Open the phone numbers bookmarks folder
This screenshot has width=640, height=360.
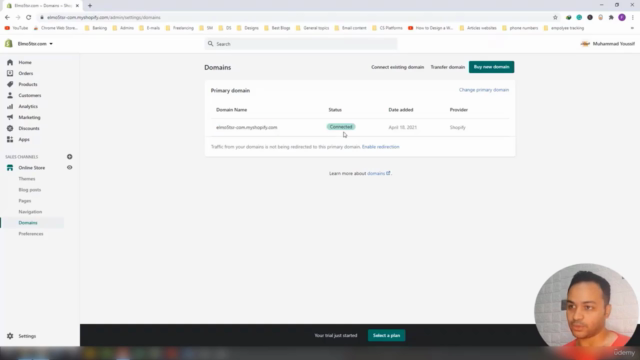tap(520, 28)
